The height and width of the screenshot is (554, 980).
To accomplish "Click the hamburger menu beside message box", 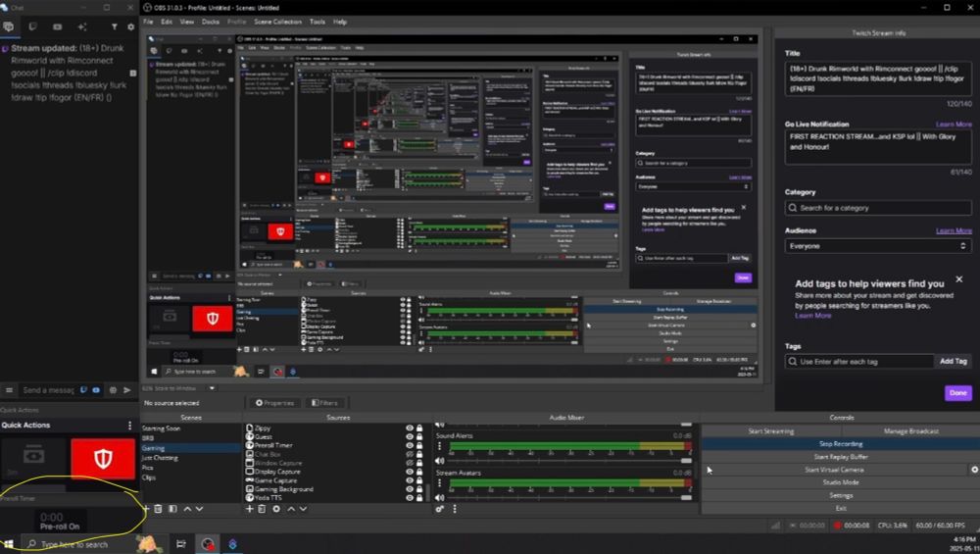I will click(9, 390).
